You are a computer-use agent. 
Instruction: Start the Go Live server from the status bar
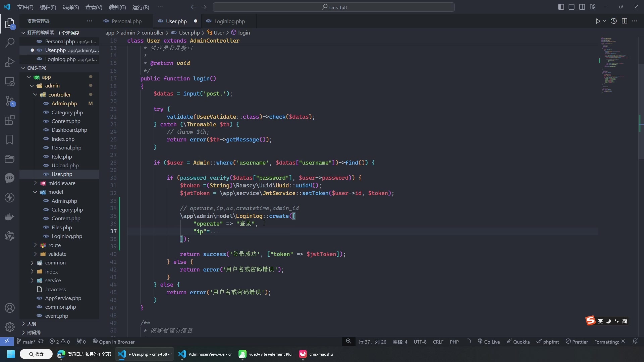click(x=489, y=342)
